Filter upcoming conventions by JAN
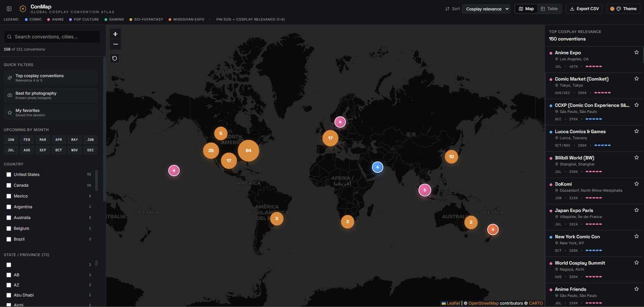Screen dimensions: 644x307 (11, 140)
